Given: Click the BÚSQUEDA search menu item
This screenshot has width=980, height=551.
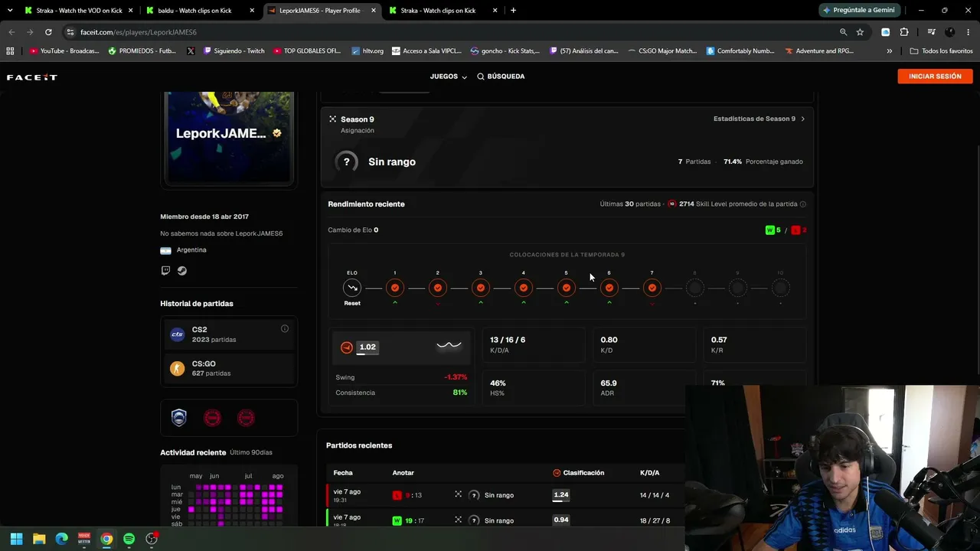Looking at the screenshot, I should point(501,77).
